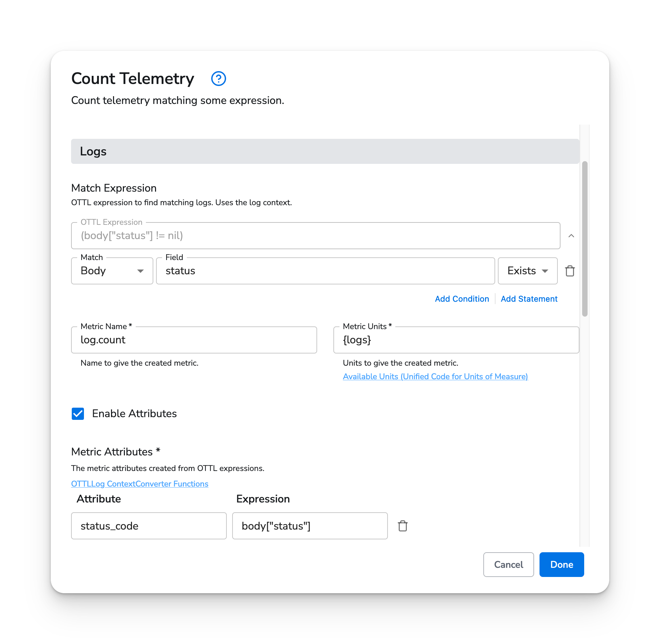
Task: Click the Add Condition link
Action: tap(463, 298)
